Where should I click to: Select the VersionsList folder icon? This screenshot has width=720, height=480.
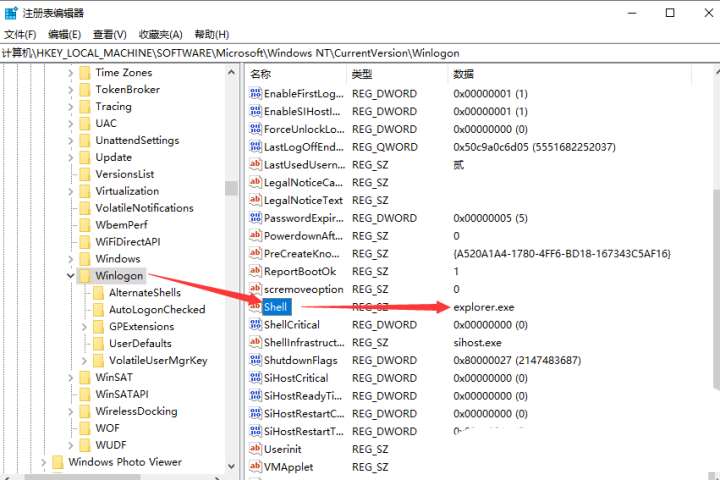click(85, 175)
